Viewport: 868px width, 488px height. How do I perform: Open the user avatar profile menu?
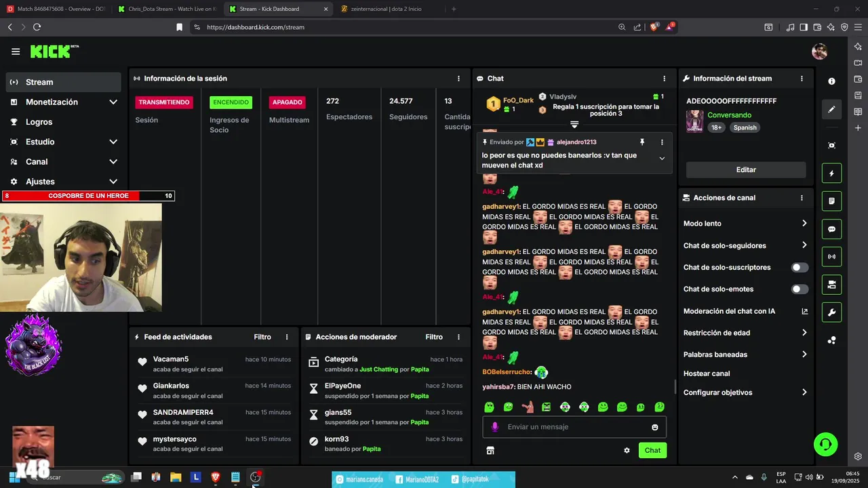(x=820, y=52)
